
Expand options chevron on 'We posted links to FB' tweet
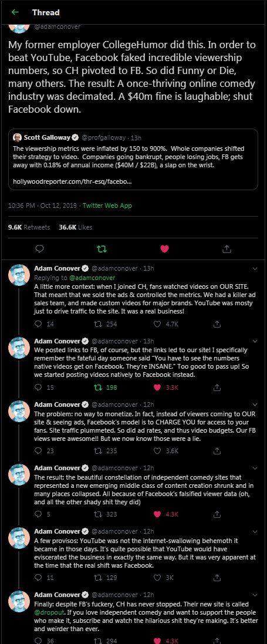255,341
